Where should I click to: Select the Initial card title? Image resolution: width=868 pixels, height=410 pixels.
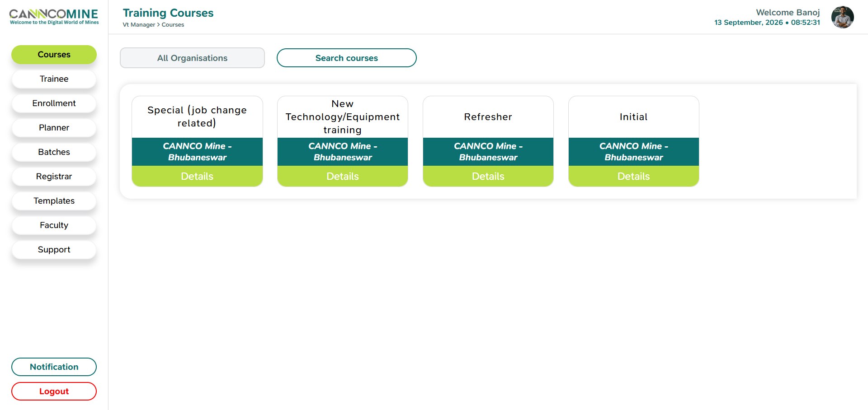pos(634,117)
